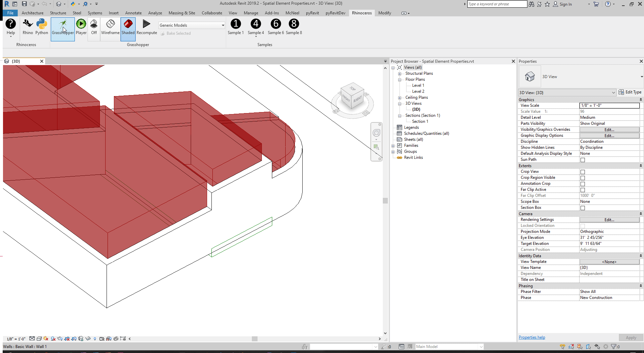Expand the Families node in browser

coord(393,146)
